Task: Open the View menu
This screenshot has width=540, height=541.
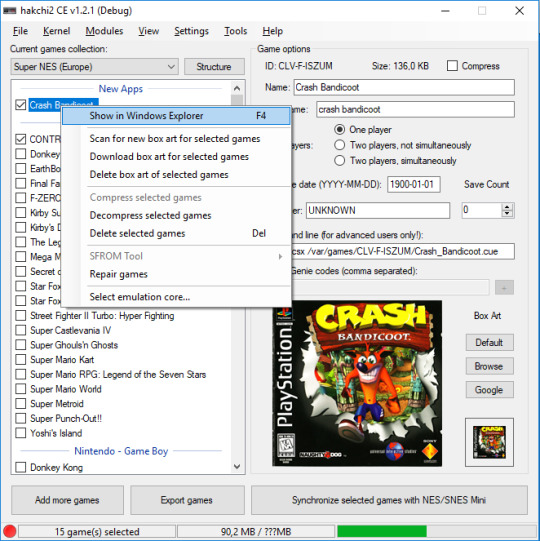Action: (x=149, y=31)
